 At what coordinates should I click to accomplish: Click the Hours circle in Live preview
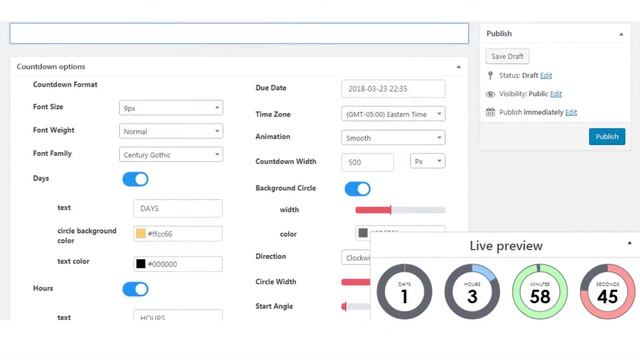click(x=472, y=291)
